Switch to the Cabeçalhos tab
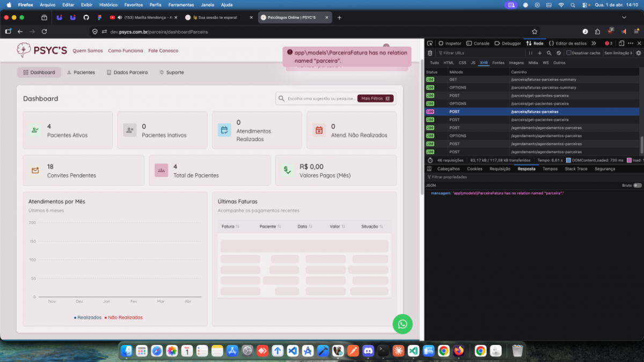The image size is (644, 362). point(448,169)
